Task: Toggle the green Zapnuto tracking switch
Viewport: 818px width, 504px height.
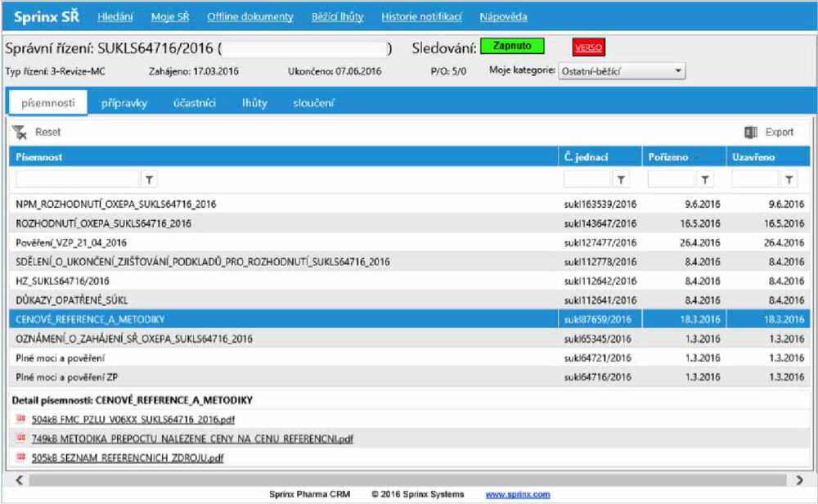Action: pyautogui.click(x=512, y=47)
